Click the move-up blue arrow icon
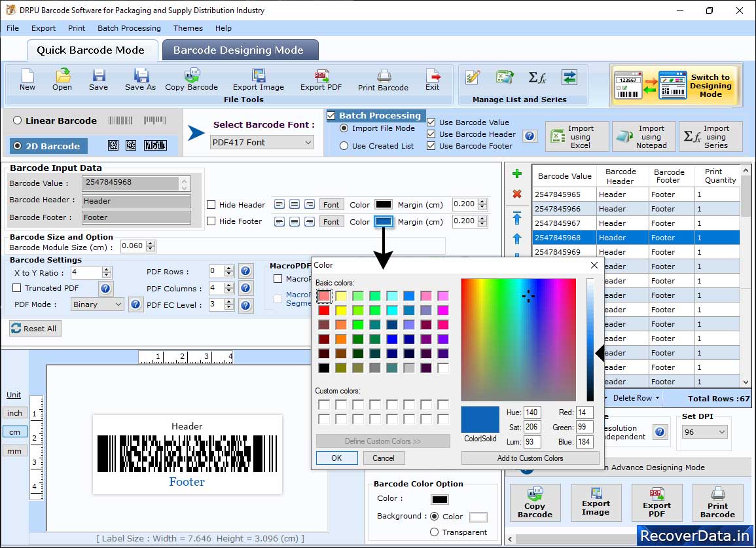756x548 pixels. [517, 238]
